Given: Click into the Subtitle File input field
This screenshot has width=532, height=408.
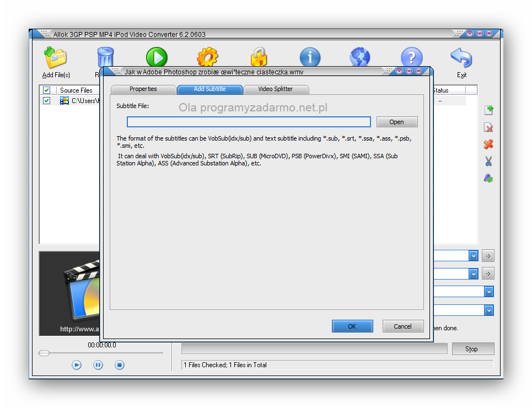Looking at the screenshot, I should (x=249, y=122).
